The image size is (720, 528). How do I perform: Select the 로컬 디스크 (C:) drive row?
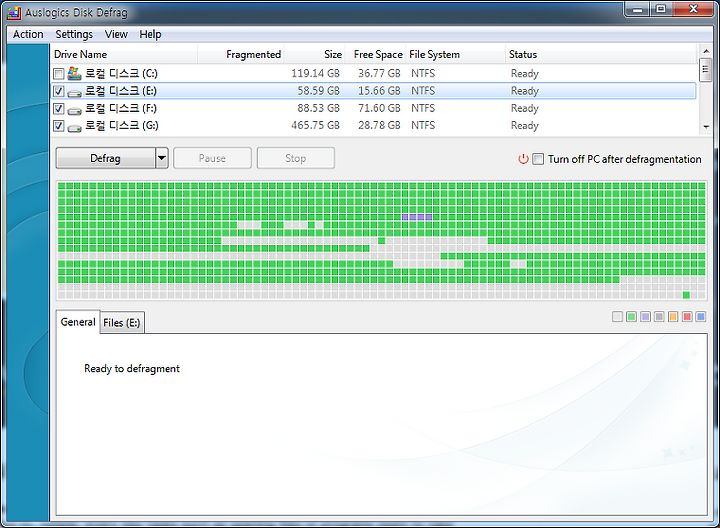tap(373, 73)
